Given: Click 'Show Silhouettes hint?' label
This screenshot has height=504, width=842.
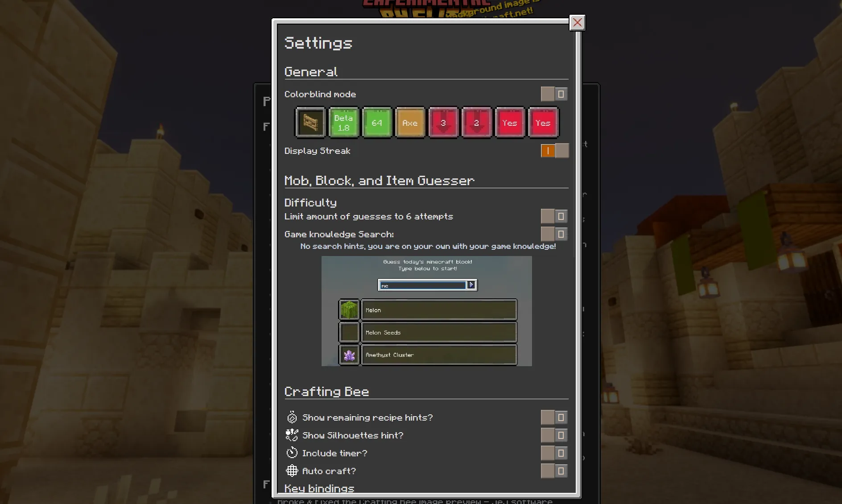Looking at the screenshot, I should (353, 435).
